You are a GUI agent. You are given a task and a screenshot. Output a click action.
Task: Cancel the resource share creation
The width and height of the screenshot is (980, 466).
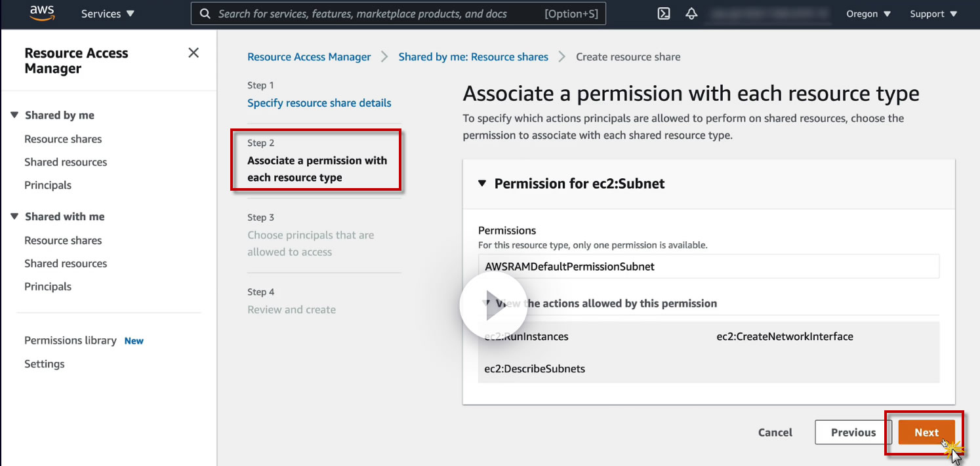pos(775,433)
